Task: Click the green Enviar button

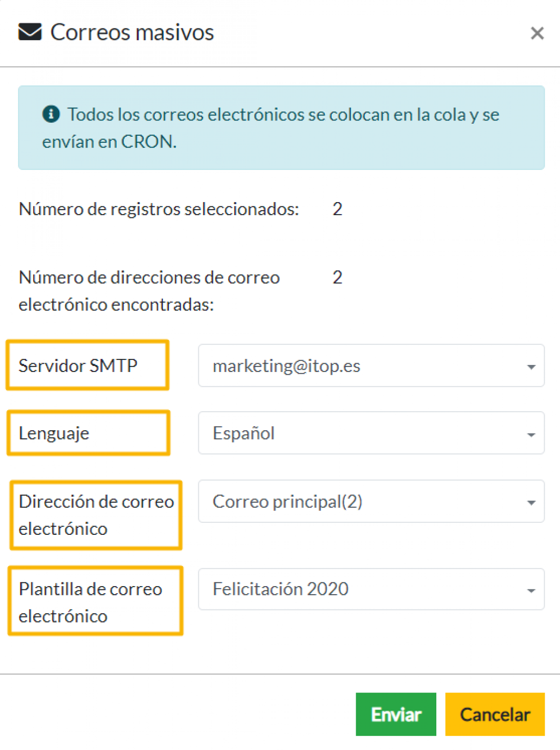Action: pos(396,714)
